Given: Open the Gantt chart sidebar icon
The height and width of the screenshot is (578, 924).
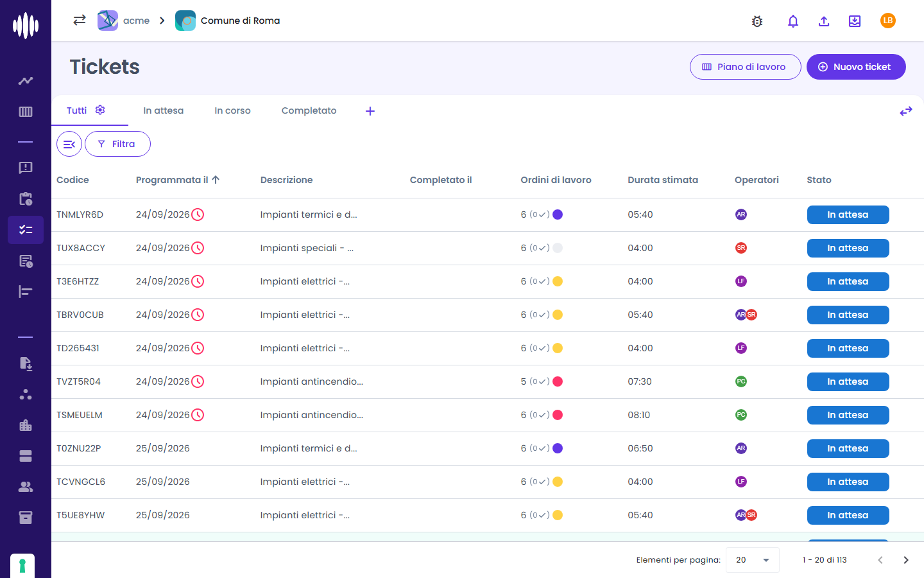Looking at the screenshot, I should (26, 292).
